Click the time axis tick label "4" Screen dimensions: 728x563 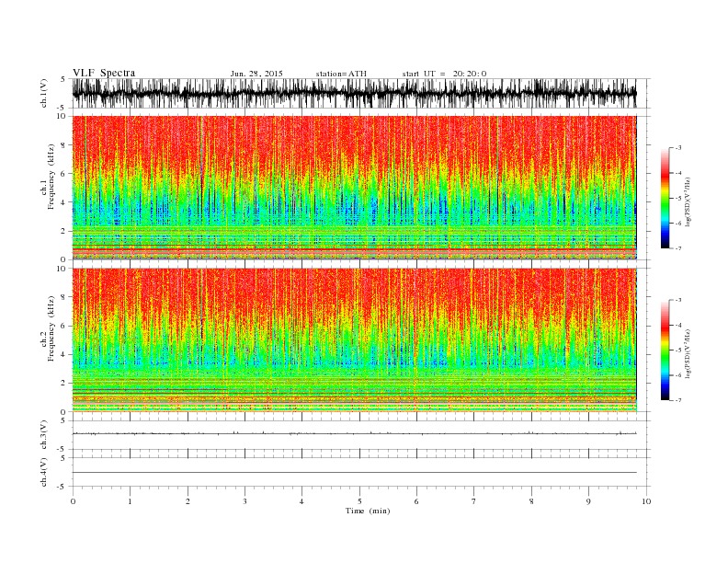coord(301,501)
